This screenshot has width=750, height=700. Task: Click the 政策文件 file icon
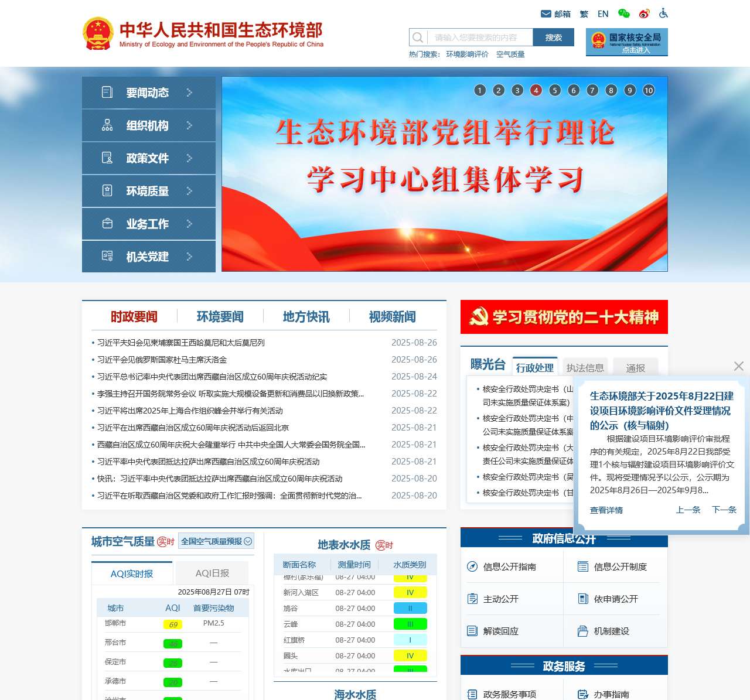107,158
